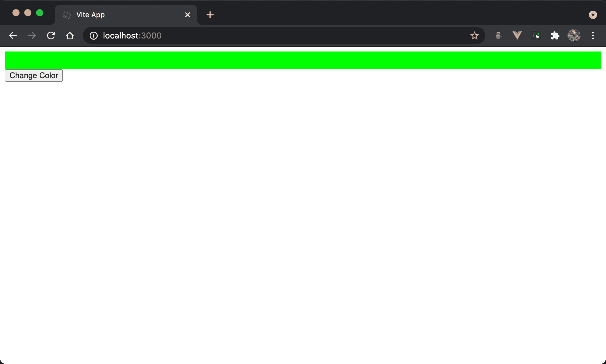The image size is (606, 364).
Task: Open the browser tab dropdown chevron
Action: (593, 15)
